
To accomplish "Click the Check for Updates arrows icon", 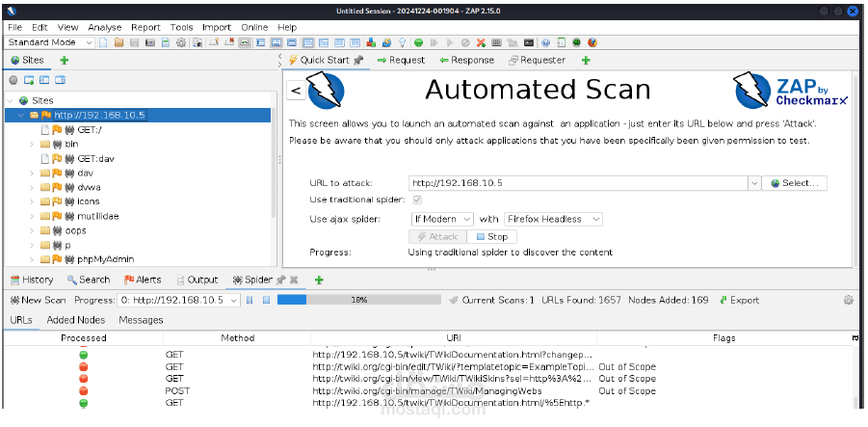I will pyautogui.click(x=386, y=42).
